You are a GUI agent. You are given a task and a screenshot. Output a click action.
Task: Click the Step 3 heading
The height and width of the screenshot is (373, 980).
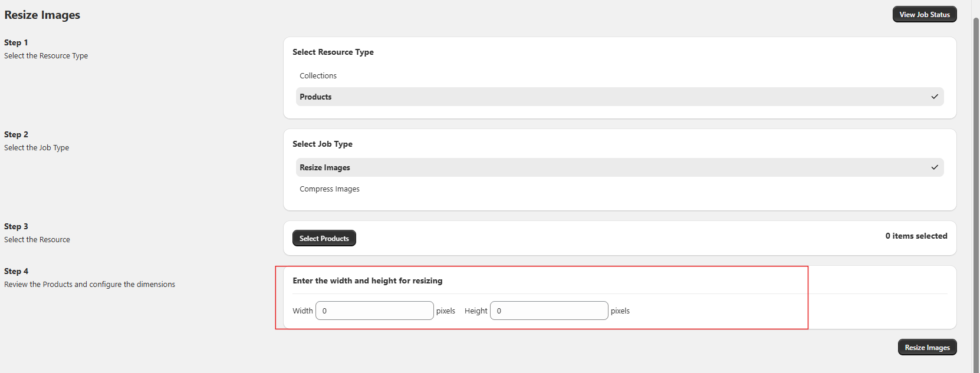coord(16,227)
